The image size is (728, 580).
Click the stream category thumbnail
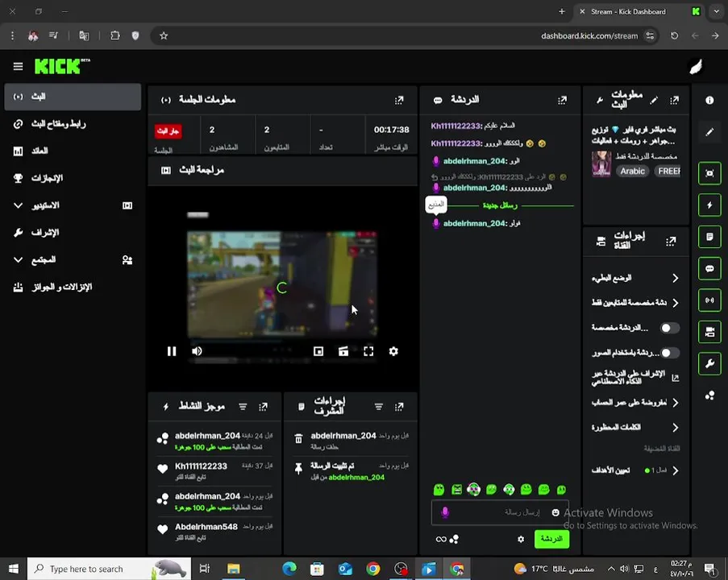tap(601, 164)
